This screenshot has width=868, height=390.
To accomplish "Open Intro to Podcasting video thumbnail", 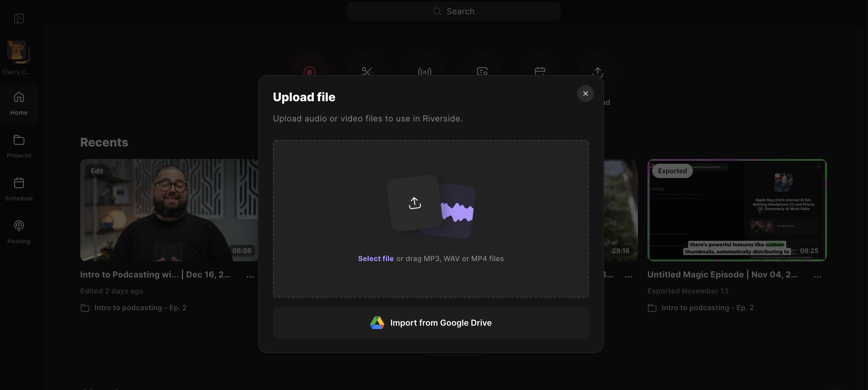I will tap(169, 210).
